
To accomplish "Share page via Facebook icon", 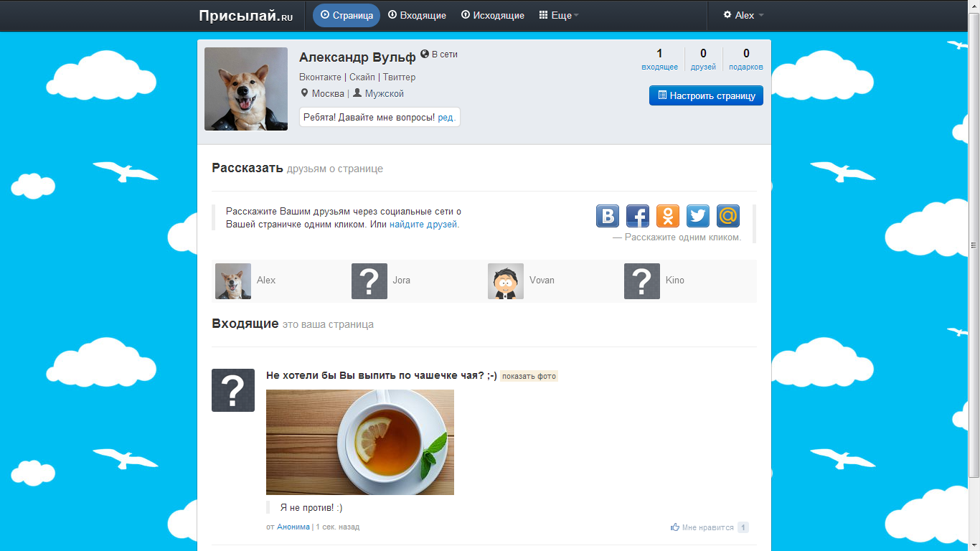I will tap(638, 216).
